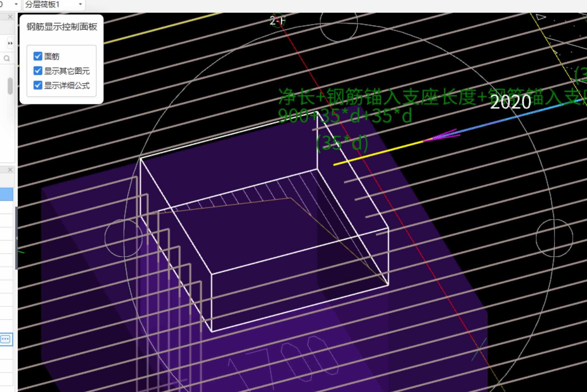Click the 2020 dimension label
587x392 pixels.
(511, 102)
